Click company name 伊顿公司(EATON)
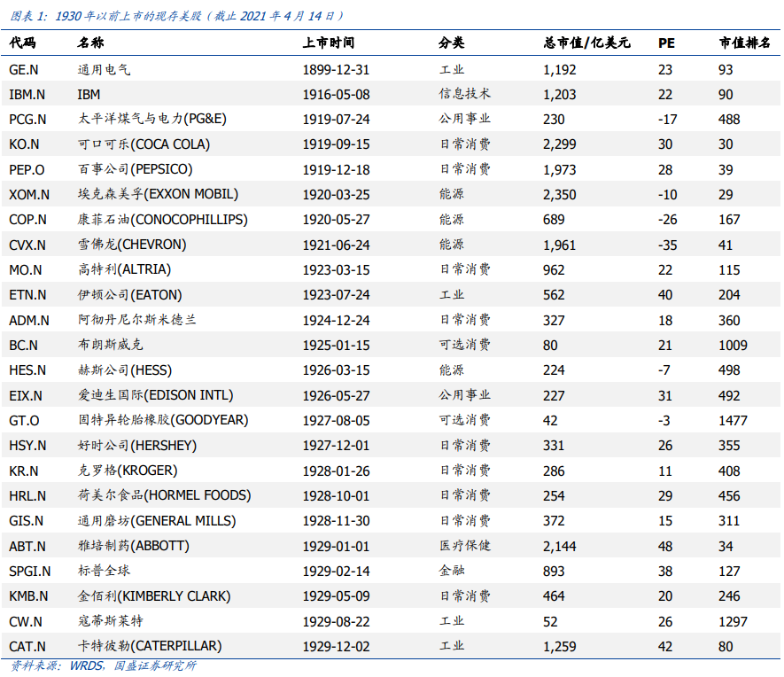Image resolution: width=784 pixels, height=677 pixels. [129, 294]
